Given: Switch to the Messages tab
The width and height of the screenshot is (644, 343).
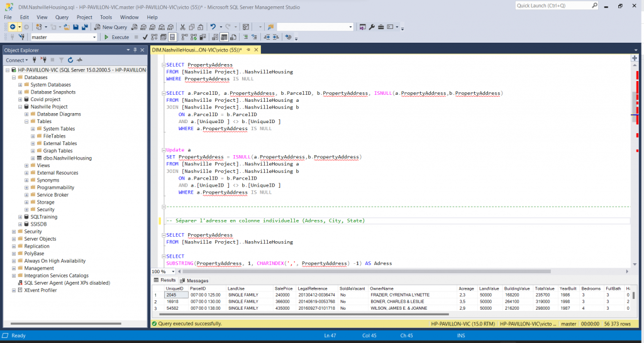Looking at the screenshot, I should coord(194,281).
